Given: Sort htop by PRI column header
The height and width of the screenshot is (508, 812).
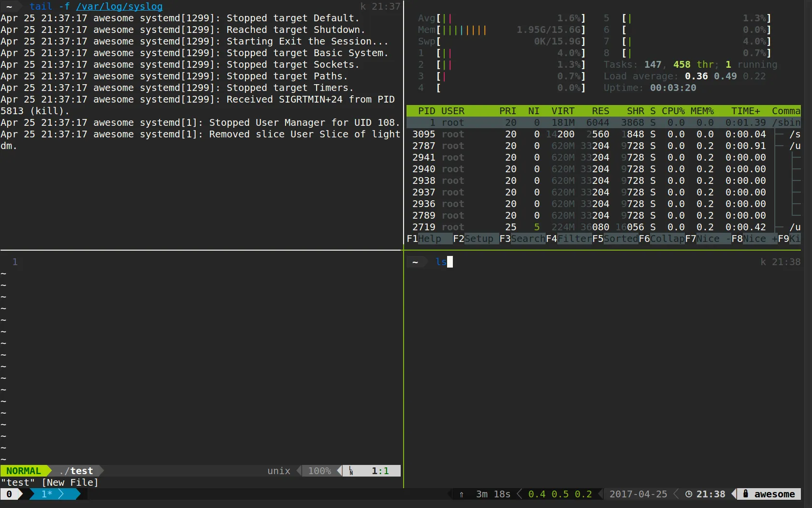Looking at the screenshot, I should 508,111.
